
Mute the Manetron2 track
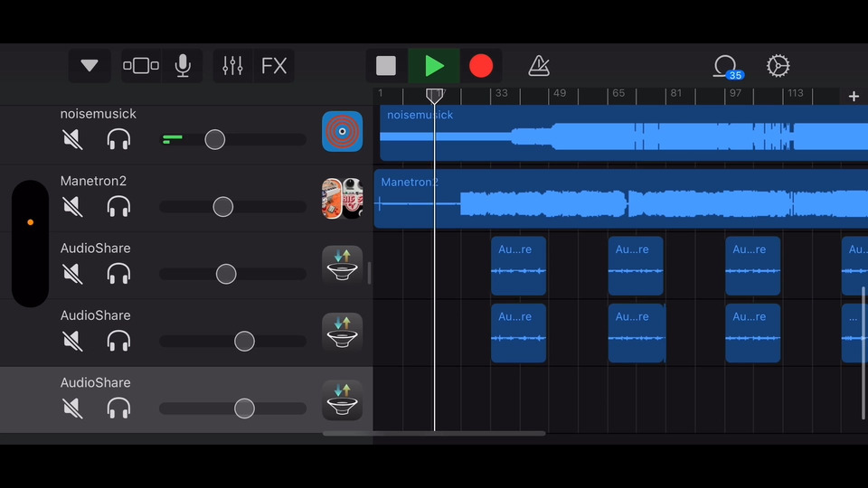coord(72,206)
